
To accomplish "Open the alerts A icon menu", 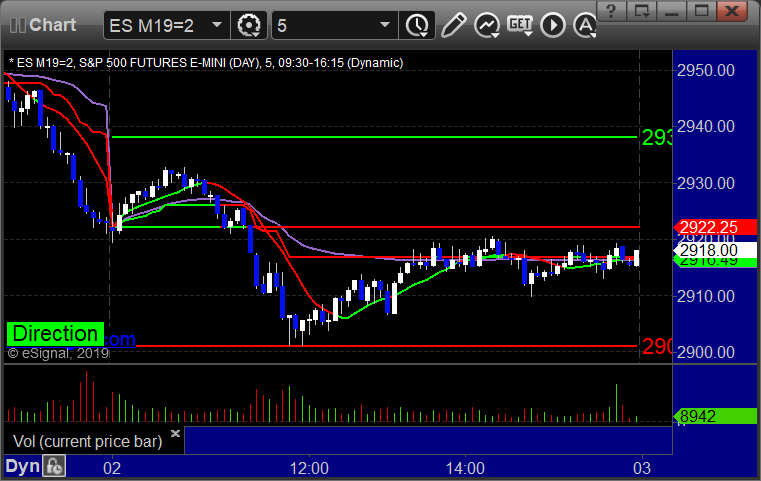I will point(585,25).
